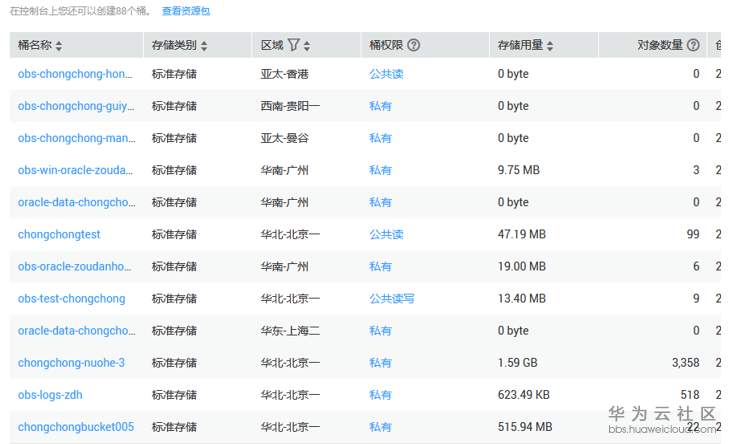The image size is (730, 444).
Task: Open the 查看资源包 link
Action: 186,11
